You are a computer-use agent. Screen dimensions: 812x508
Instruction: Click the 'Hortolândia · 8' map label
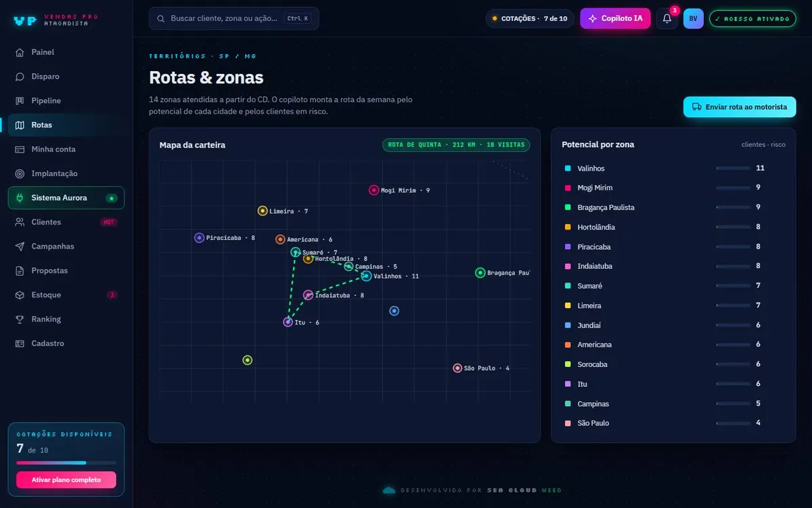coord(341,259)
